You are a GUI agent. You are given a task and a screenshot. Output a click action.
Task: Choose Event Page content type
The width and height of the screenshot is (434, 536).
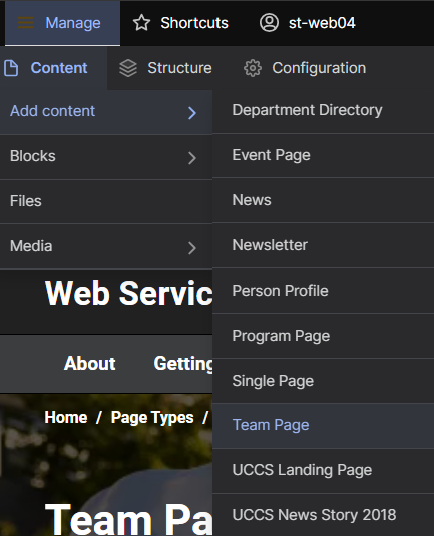pyautogui.click(x=323, y=156)
